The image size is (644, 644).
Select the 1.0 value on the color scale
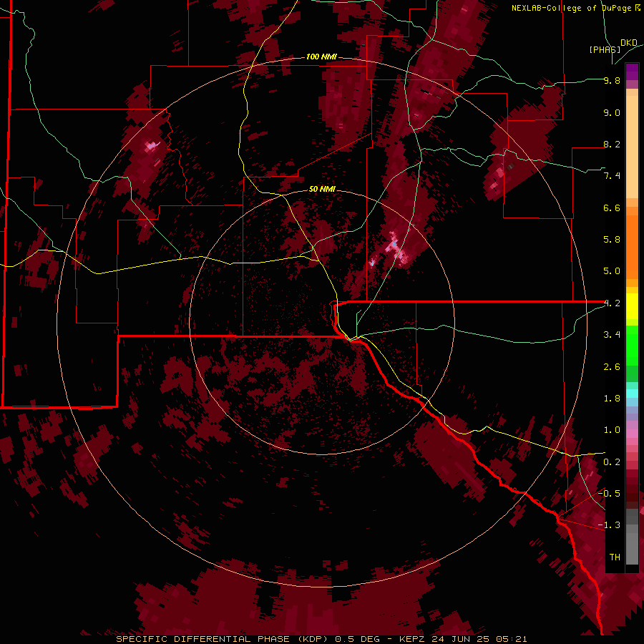[x=612, y=430]
